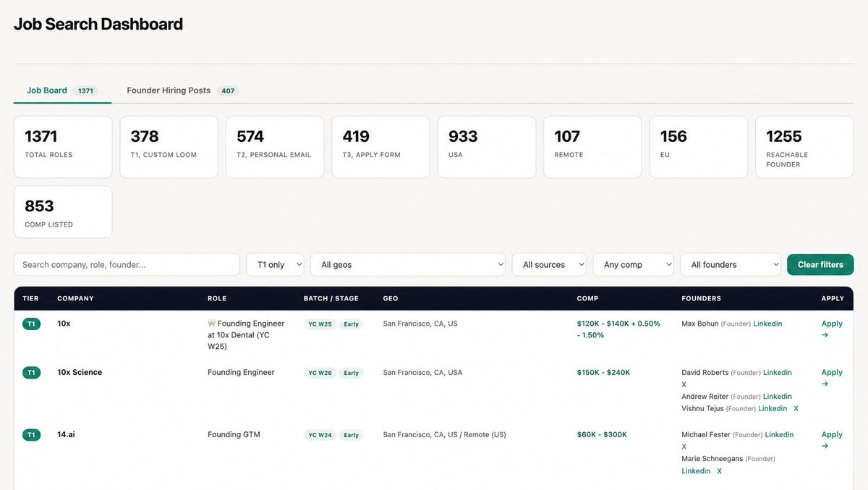Image resolution: width=868 pixels, height=490 pixels.
Task: Select the 1255 Reachable Founder card
Action: click(x=804, y=147)
